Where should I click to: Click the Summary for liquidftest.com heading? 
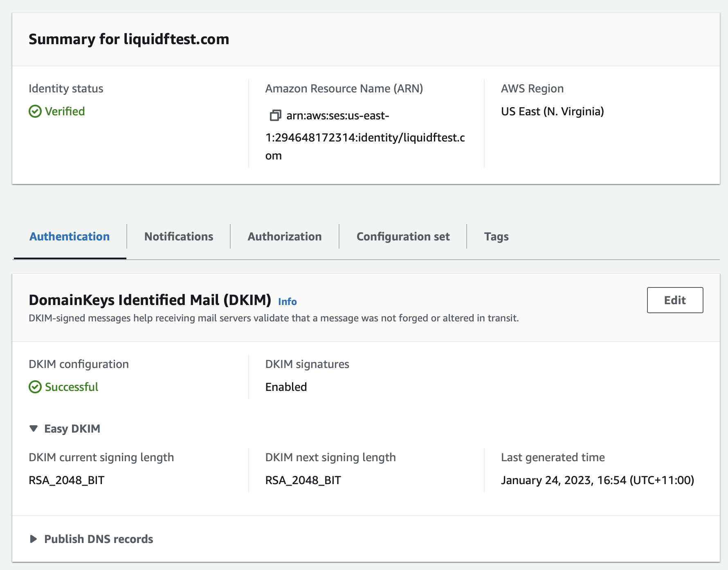[x=129, y=39]
